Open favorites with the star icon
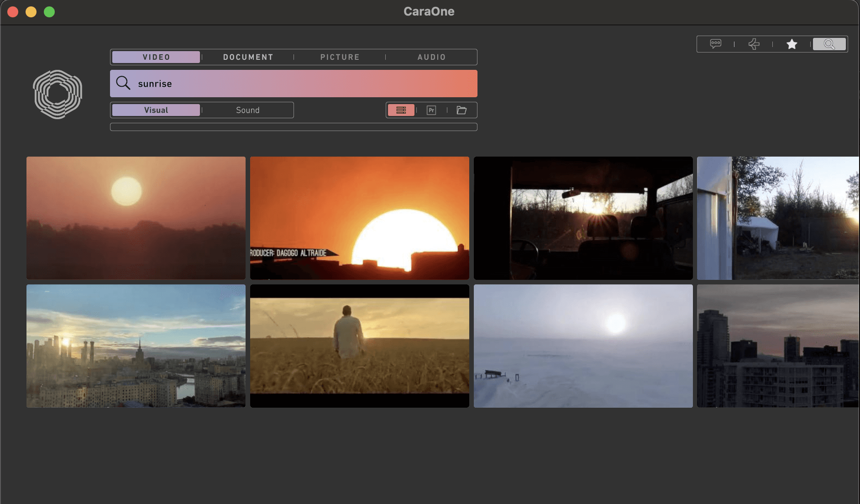This screenshot has height=504, width=860. [x=792, y=44]
